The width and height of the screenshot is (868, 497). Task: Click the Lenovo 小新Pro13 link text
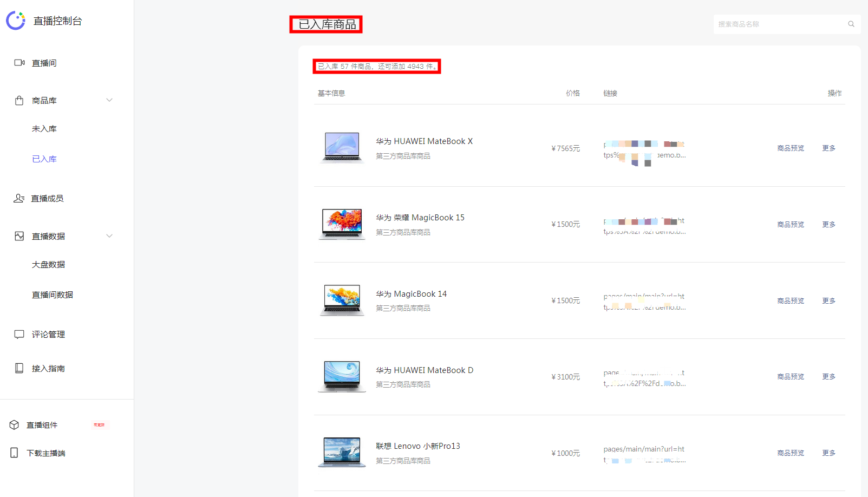(x=644, y=454)
